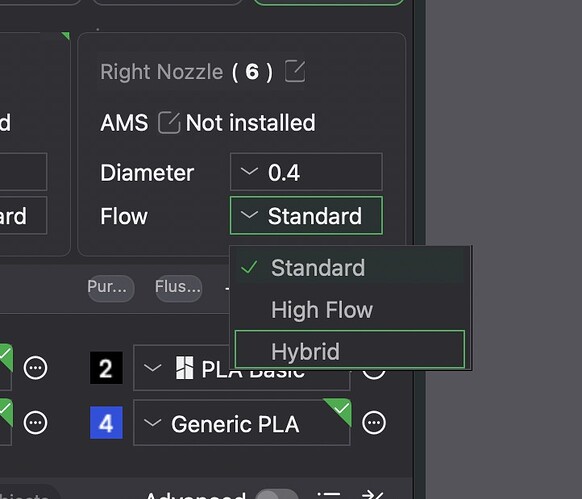Click the Bambu logo in PLA Basic
582x499 pixels.
click(184, 368)
